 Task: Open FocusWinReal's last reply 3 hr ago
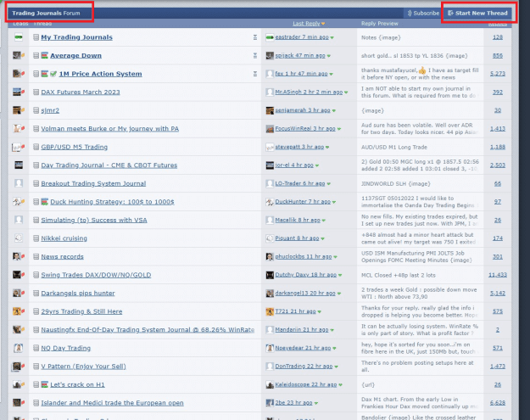pyautogui.click(x=305, y=128)
